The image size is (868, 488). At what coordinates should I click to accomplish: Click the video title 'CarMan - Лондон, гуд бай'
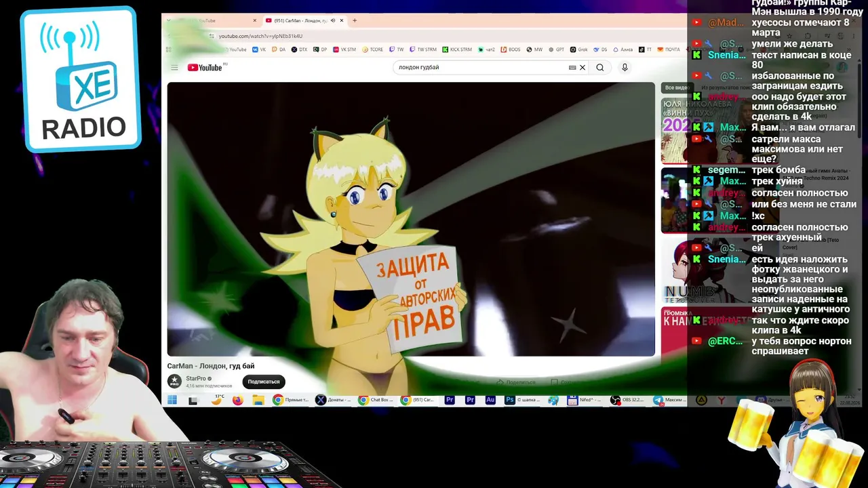coord(211,366)
